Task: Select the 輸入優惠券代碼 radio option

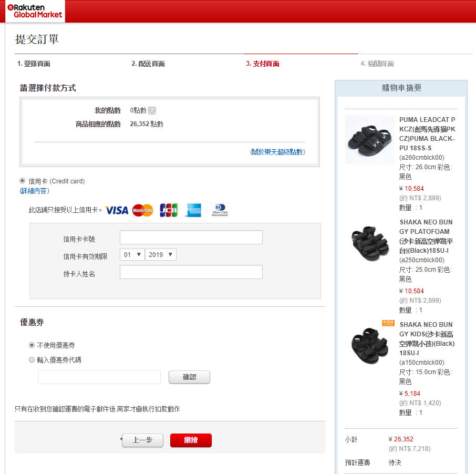Action: [32, 360]
